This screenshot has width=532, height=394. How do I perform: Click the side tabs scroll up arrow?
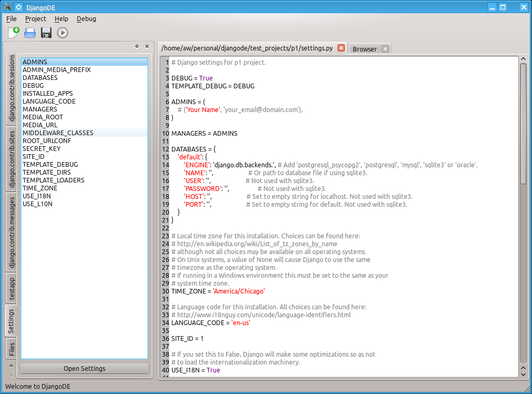11,366
